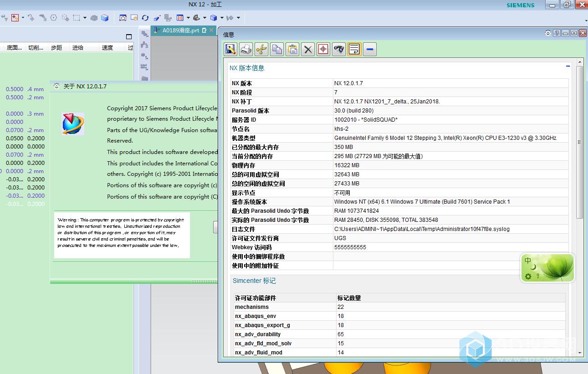The width and height of the screenshot is (588, 374).
Task: Select the nx_abaqus_env row
Action: click(x=399, y=316)
